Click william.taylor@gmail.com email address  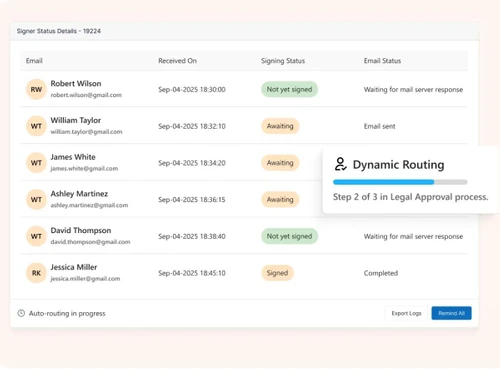pos(86,132)
